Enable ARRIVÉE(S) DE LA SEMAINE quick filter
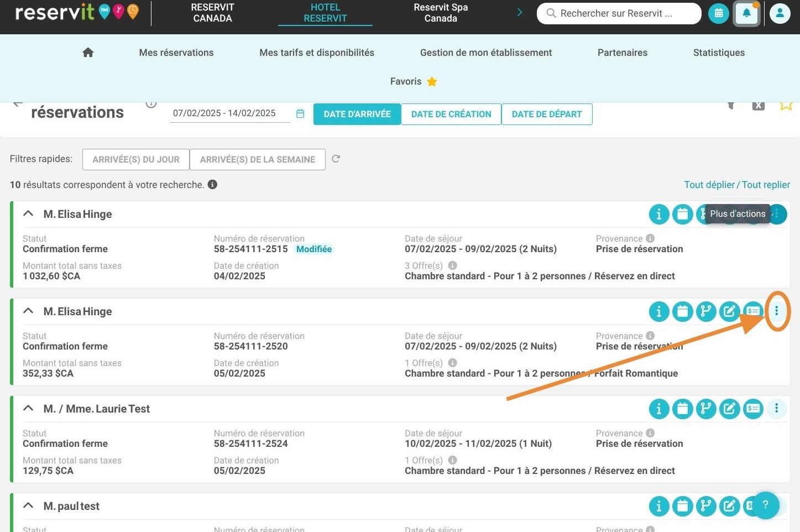800x532 pixels. (258, 159)
